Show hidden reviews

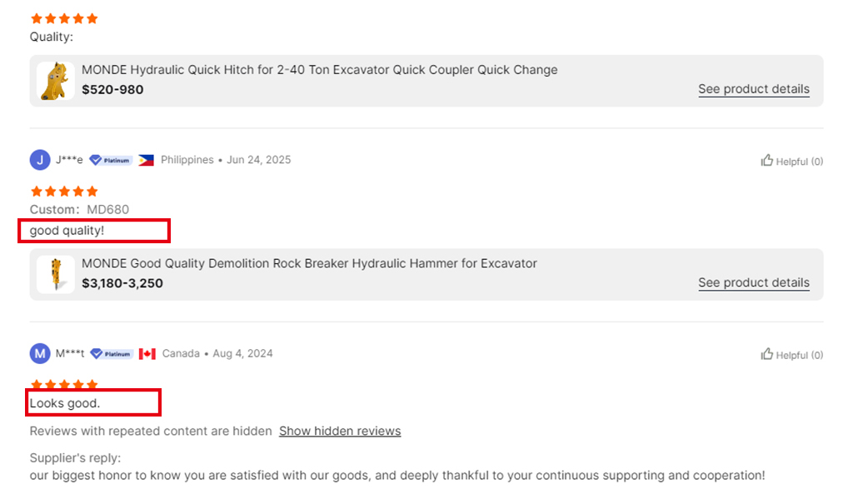pos(340,431)
